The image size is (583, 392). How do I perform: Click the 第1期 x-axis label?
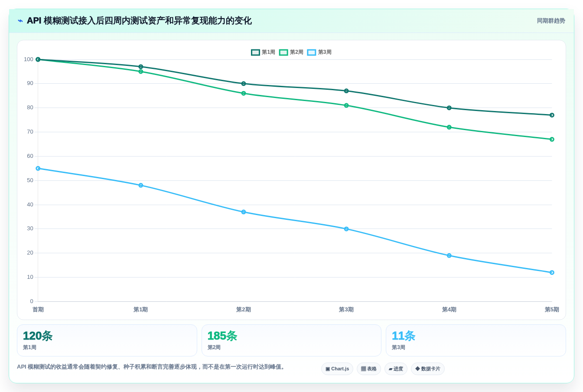(x=141, y=310)
